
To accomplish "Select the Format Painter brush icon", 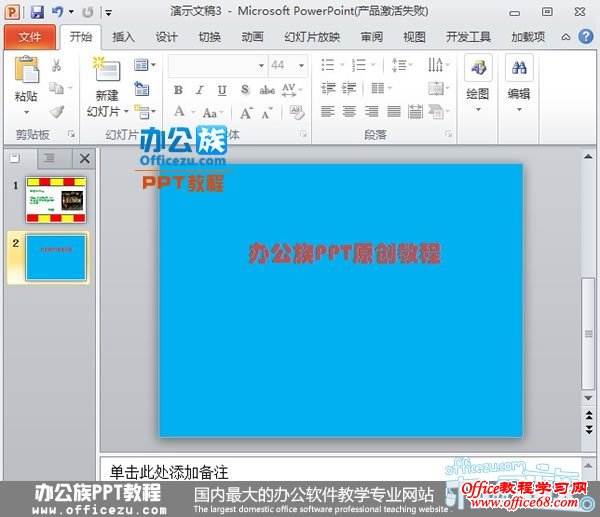I will [x=57, y=112].
